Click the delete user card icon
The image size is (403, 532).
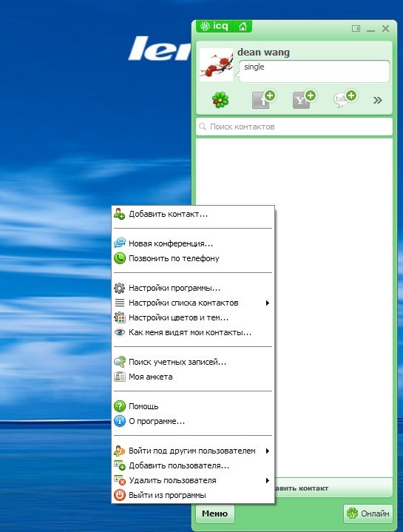click(x=120, y=480)
